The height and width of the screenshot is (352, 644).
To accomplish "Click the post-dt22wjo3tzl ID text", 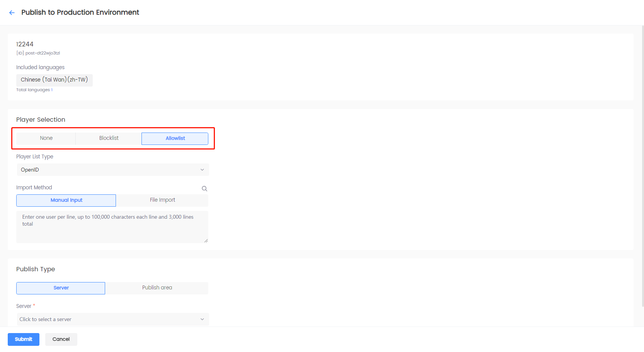I will (42, 53).
